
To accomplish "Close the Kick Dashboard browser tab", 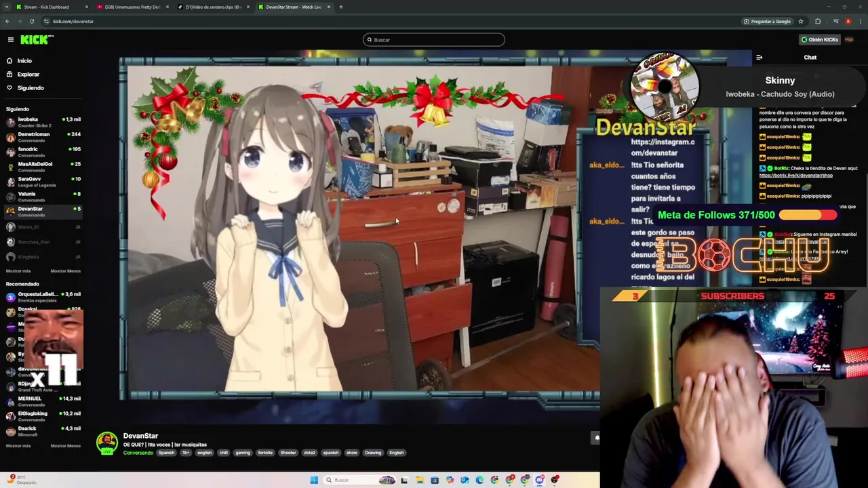I will [x=86, y=7].
